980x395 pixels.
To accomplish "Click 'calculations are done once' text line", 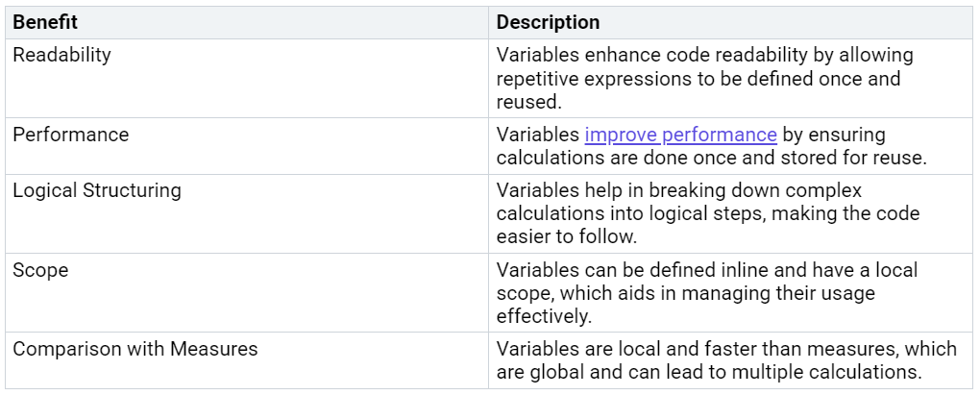I will pyautogui.click(x=711, y=158).
